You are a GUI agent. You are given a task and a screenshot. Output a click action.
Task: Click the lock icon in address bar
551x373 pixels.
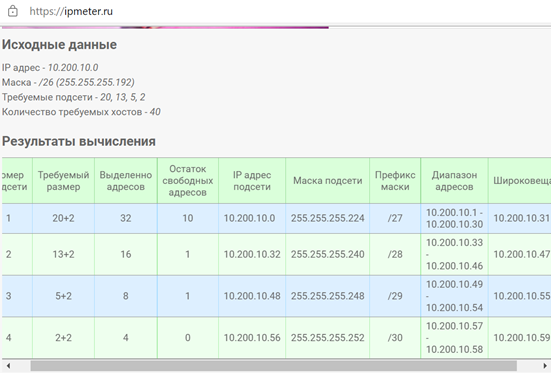click(13, 11)
